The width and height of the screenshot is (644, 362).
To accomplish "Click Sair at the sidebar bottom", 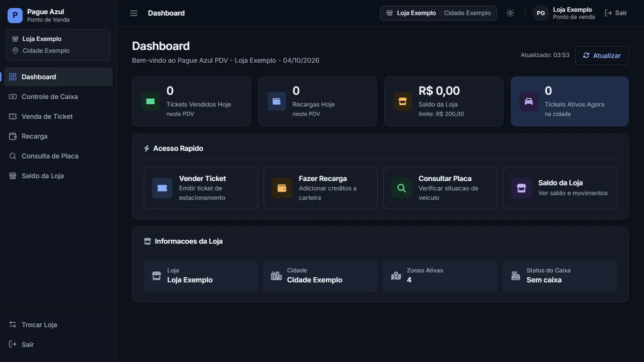I will pyautogui.click(x=58, y=344).
